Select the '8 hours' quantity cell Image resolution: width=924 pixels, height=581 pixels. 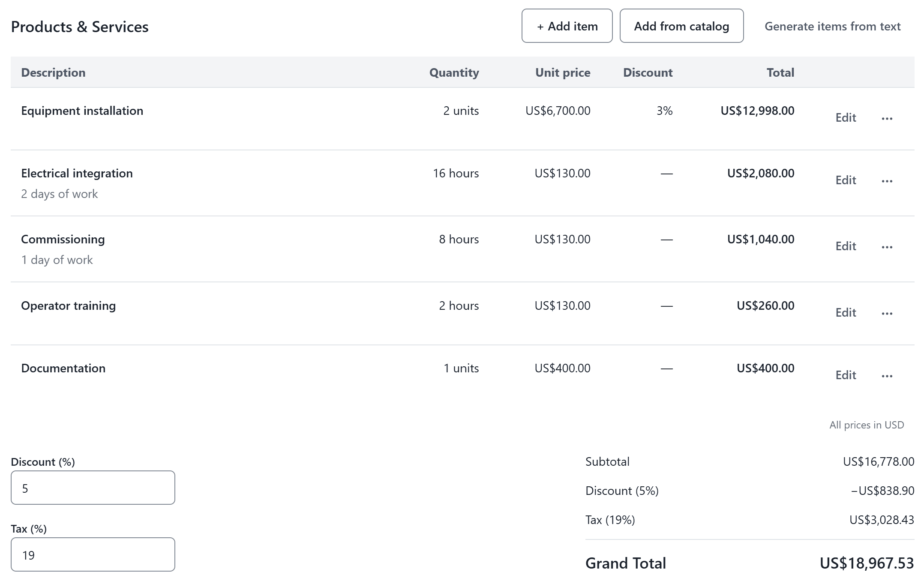(459, 240)
